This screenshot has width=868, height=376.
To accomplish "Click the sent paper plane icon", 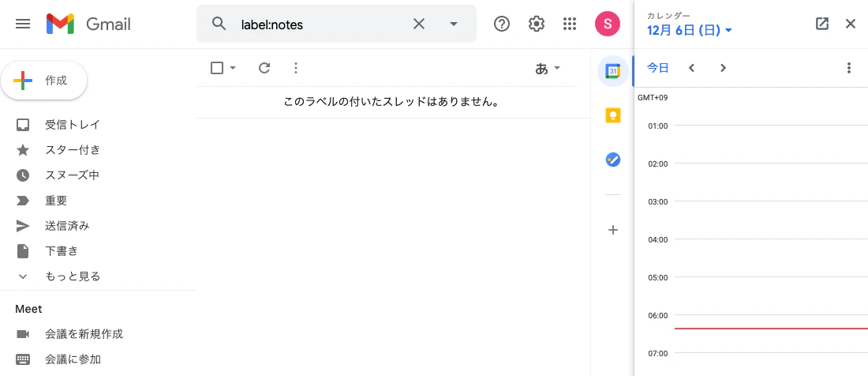I will click(23, 225).
